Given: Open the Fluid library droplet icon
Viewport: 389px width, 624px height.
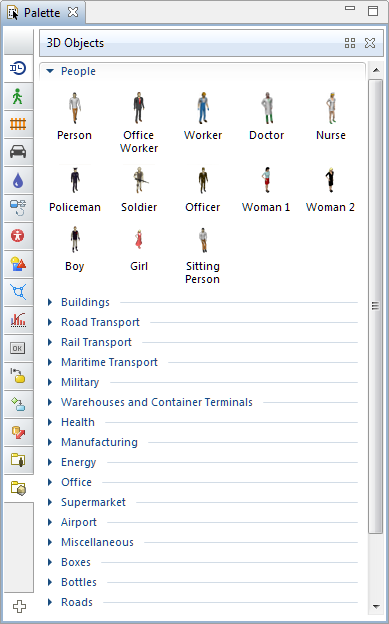Looking at the screenshot, I should (18, 180).
